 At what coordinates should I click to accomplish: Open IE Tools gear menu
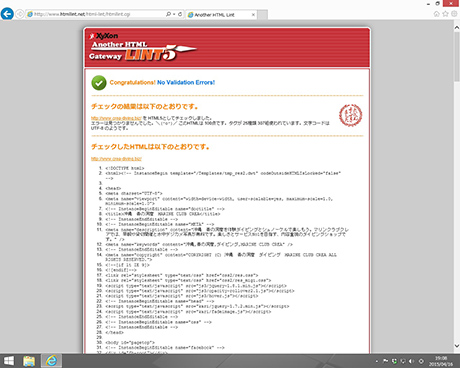coord(454,14)
